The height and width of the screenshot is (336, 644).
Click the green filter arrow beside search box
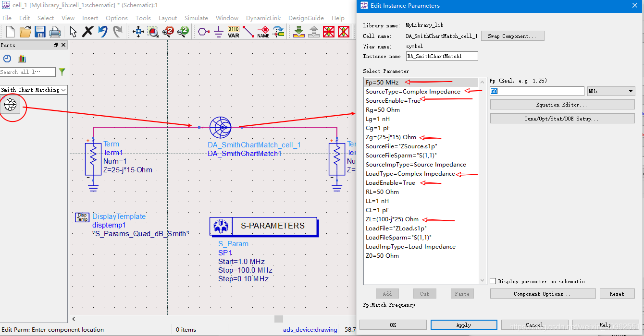tap(63, 72)
